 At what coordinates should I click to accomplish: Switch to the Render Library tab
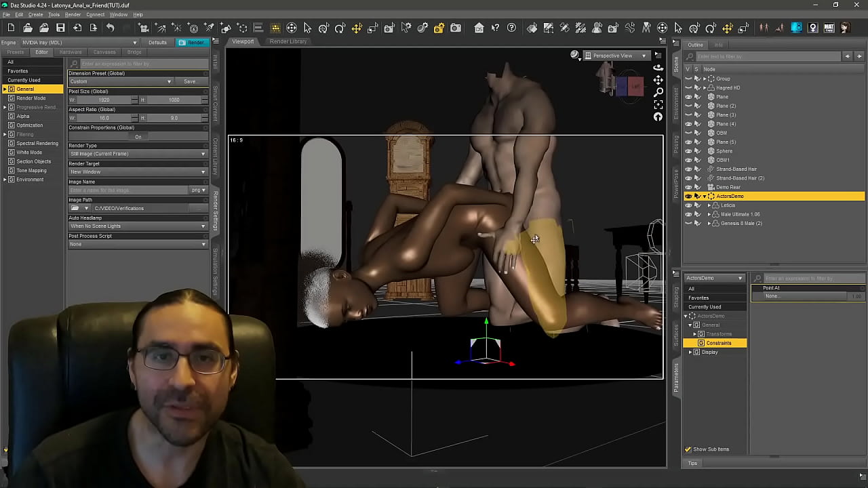point(288,41)
